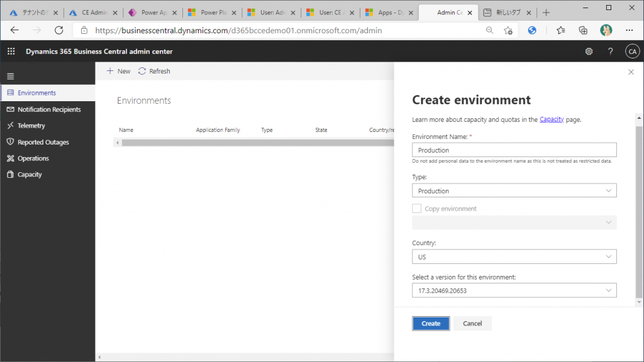
Task: Open the help question mark
Action: (x=610, y=52)
